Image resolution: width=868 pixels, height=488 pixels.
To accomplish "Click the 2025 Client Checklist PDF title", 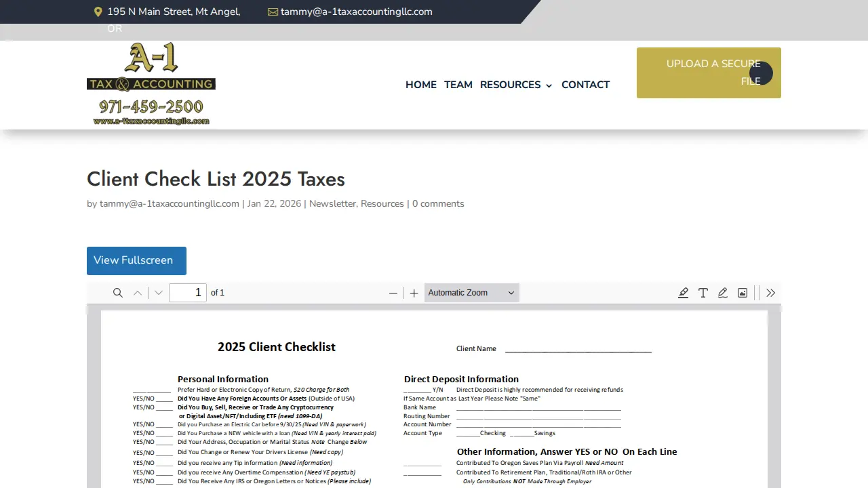I will tap(277, 347).
